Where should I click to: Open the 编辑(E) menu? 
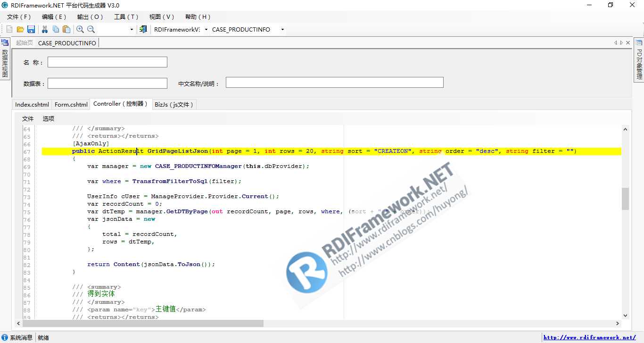click(54, 17)
